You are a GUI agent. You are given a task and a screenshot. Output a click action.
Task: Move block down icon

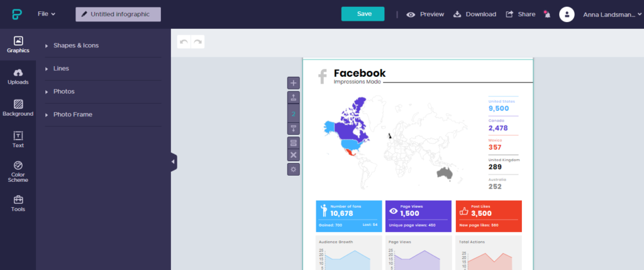pos(293,128)
